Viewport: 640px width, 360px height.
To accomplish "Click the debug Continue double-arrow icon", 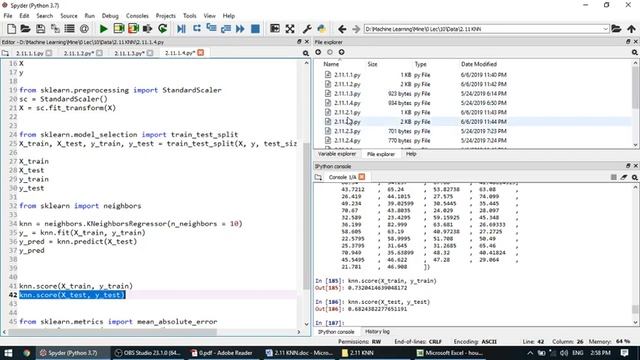I will tap(240, 29).
